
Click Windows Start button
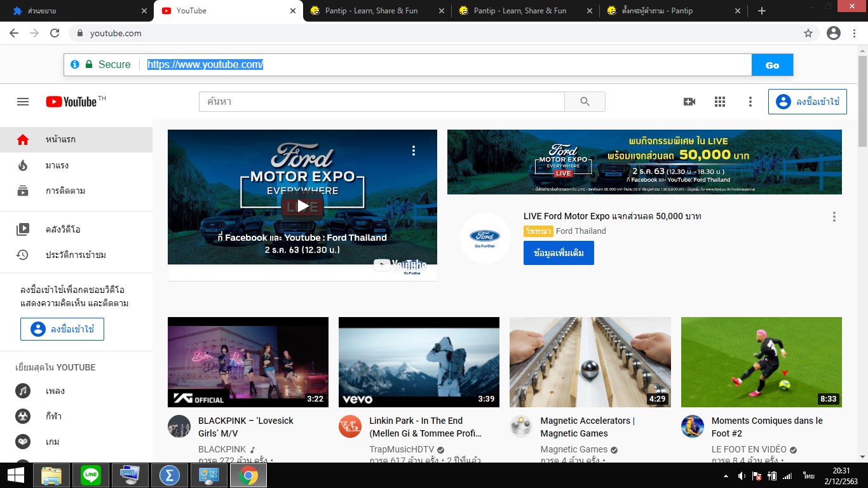(15, 475)
